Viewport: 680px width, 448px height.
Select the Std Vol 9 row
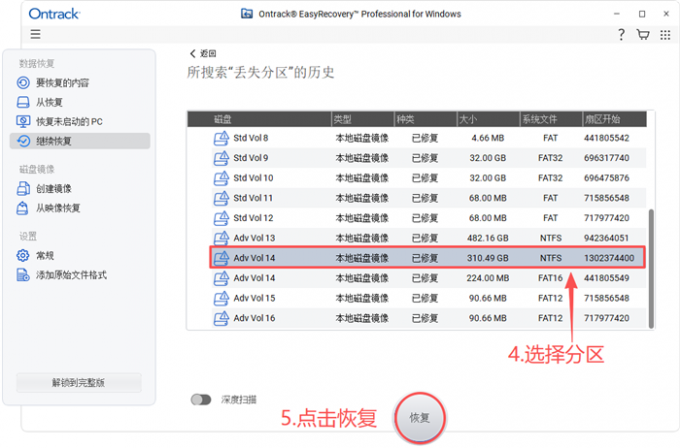(x=429, y=158)
